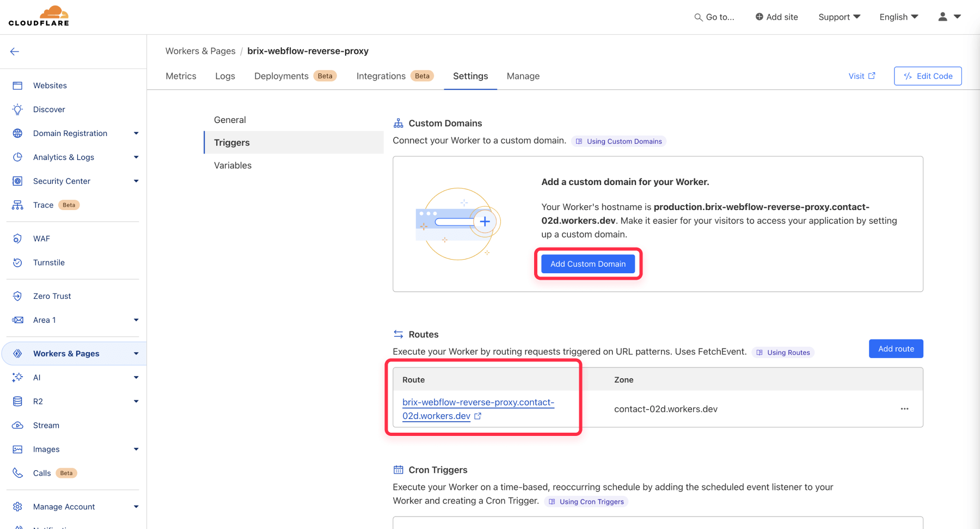The height and width of the screenshot is (529, 980).
Task: Switch to the Manage tab
Action: pyautogui.click(x=523, y=76)
